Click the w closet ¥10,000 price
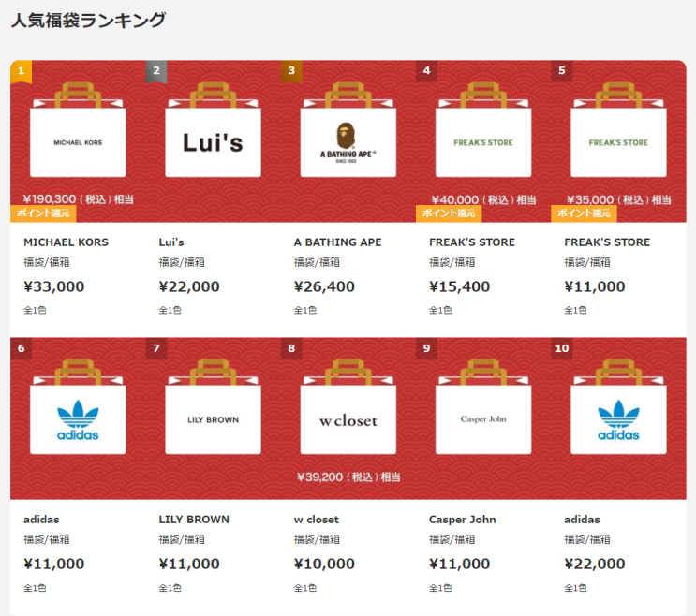Screen dimensions: 696x616 coord(324,564)
